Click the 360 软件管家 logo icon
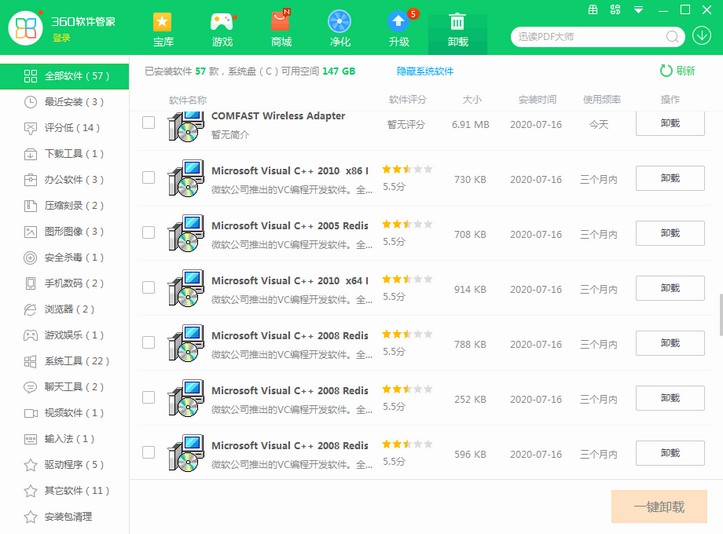The height and width of the screenshot is (534, 723). (x=24, y=28)
